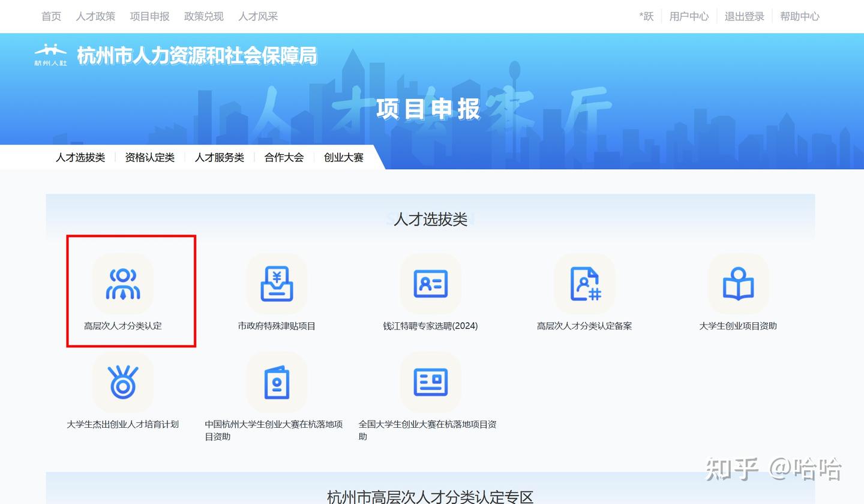
Task: Open the 高层次人才分类认定 icon
Action: click(x=123, y=284)
